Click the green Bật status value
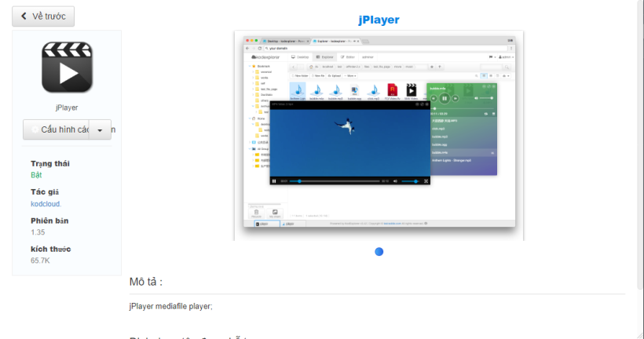 tap(36, 175)
